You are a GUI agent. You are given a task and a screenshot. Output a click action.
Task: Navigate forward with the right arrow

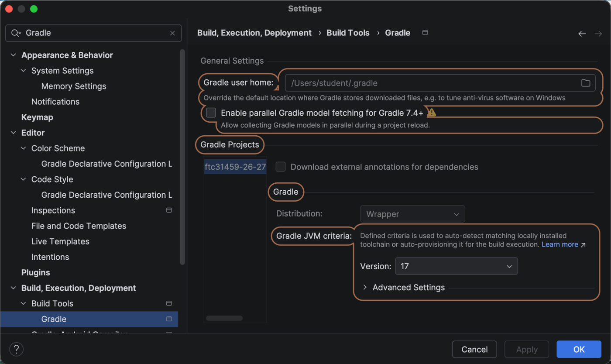(x=598, y=34)
